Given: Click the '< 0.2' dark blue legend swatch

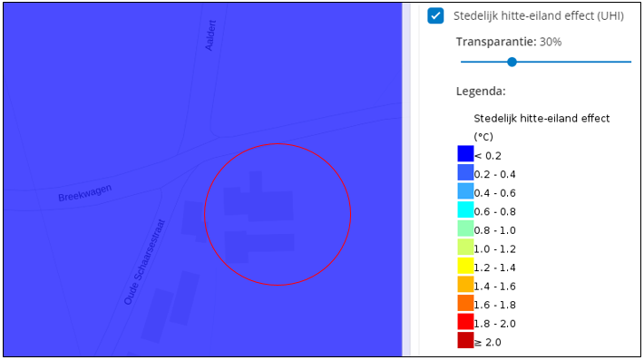Looking at the screenshot, I should coord(465,153).
